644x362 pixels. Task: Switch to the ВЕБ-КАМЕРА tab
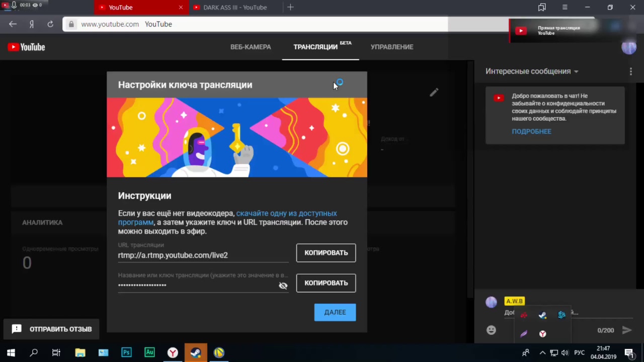tap(251, 47)
